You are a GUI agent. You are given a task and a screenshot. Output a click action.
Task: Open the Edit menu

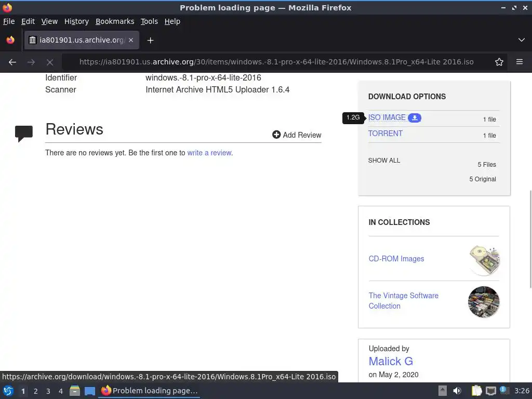28,21
